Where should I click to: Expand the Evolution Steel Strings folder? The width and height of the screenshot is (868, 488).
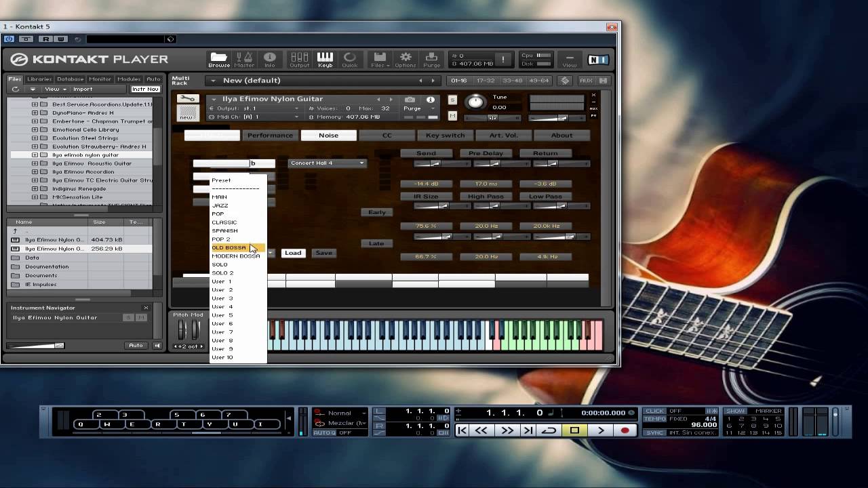(35, 138)
